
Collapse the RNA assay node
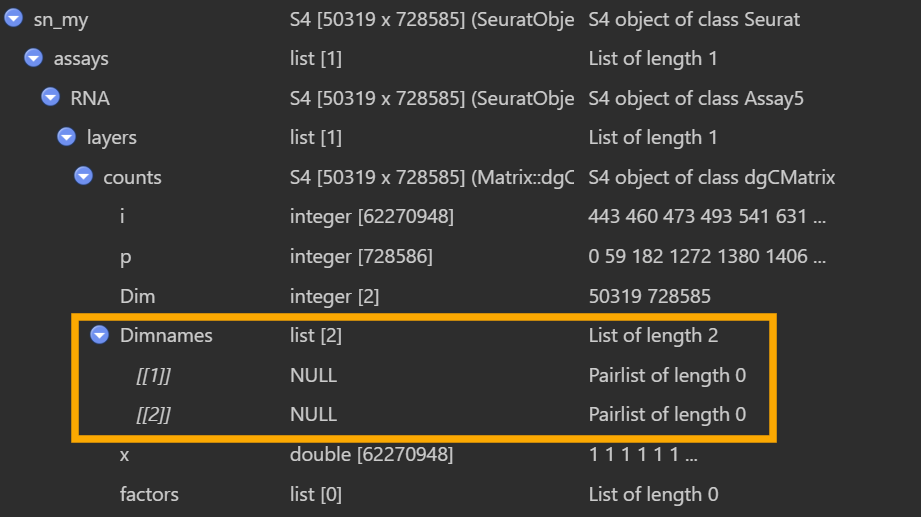49,98
